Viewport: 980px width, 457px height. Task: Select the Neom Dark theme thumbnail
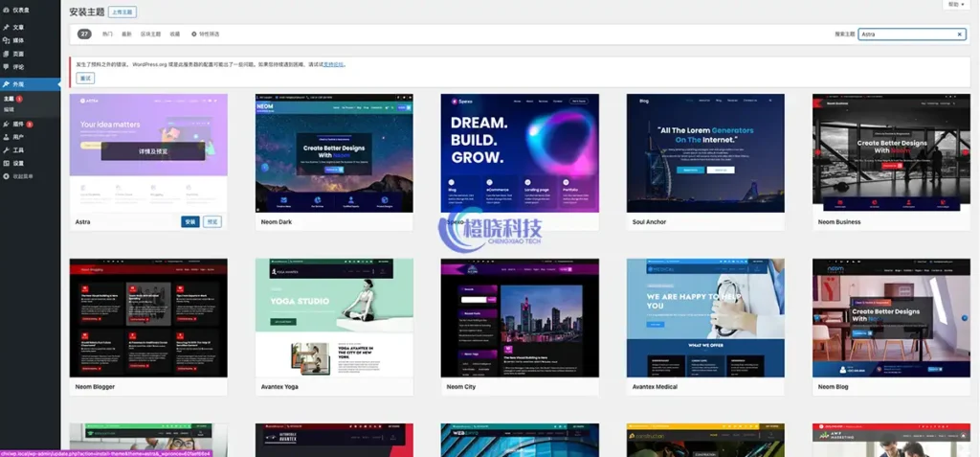click(334, 153)
